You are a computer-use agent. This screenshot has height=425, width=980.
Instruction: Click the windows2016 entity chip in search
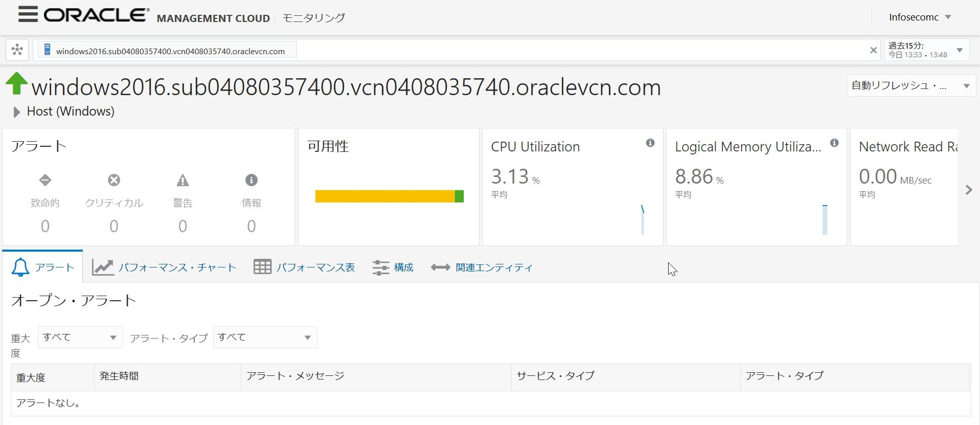click(x=167, y=50)
